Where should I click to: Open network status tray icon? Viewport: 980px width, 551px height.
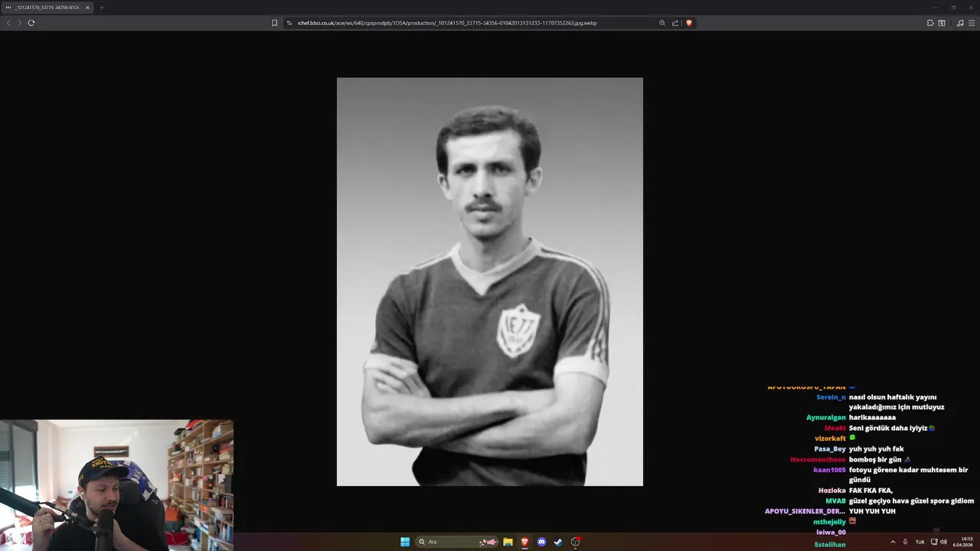pos(934,542)
